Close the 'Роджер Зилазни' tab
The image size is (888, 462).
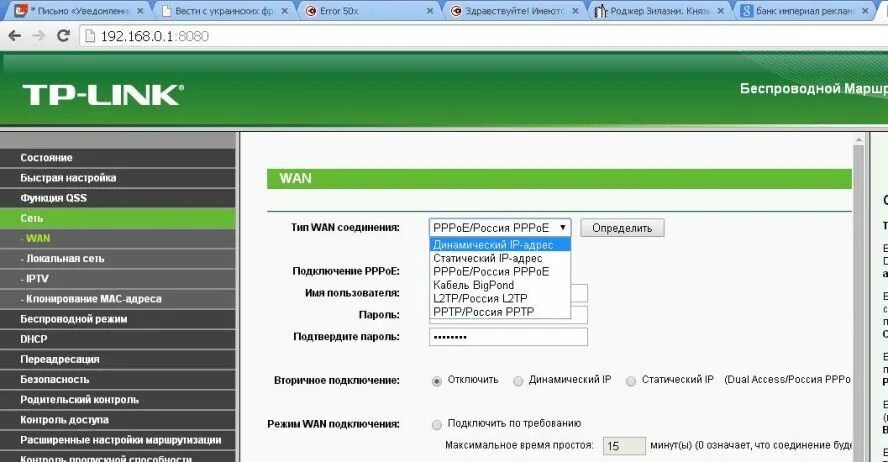pyautogui.click(x=720, y=11)
